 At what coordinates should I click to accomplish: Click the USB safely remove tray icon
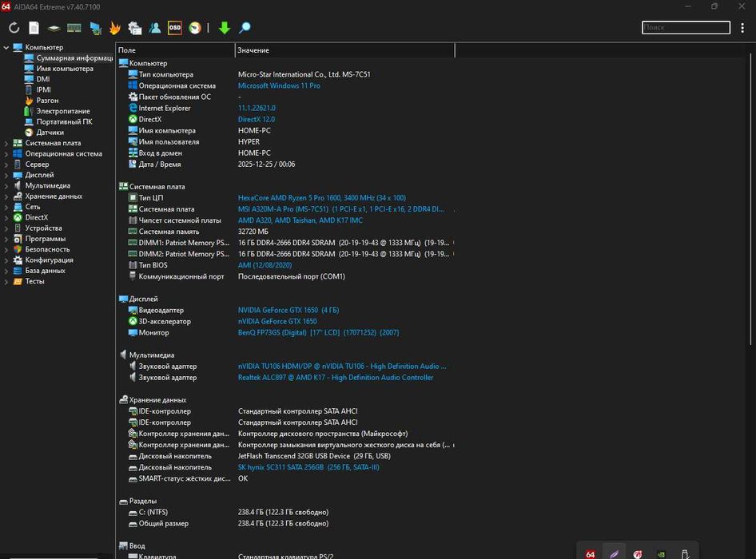point(685,554)
